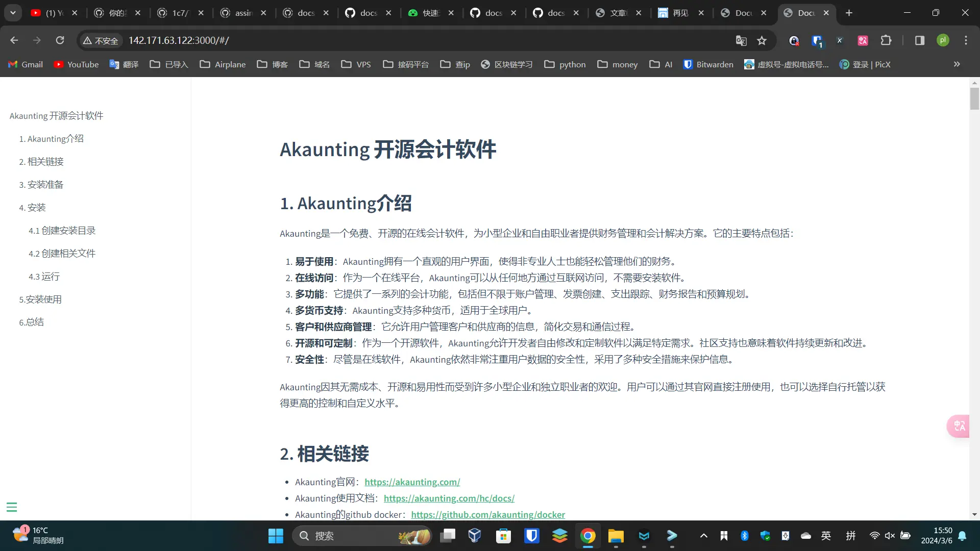Open the Google Translate page icon

741,40
